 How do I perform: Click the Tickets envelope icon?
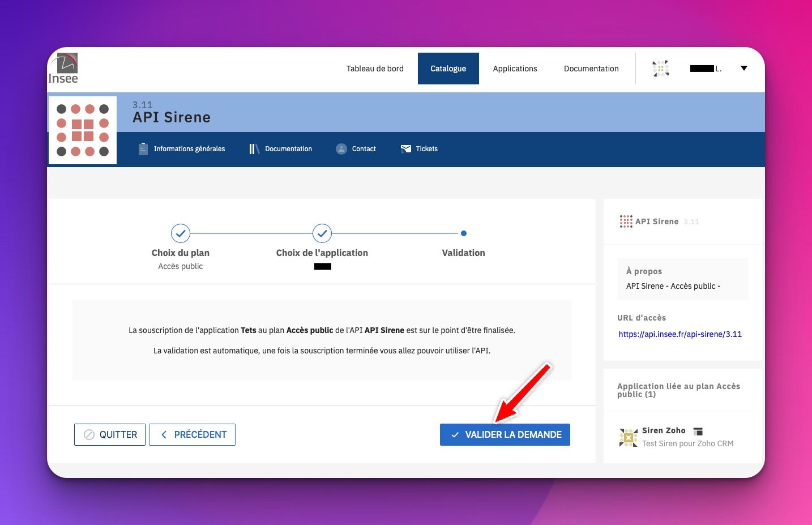coord(406,149)
